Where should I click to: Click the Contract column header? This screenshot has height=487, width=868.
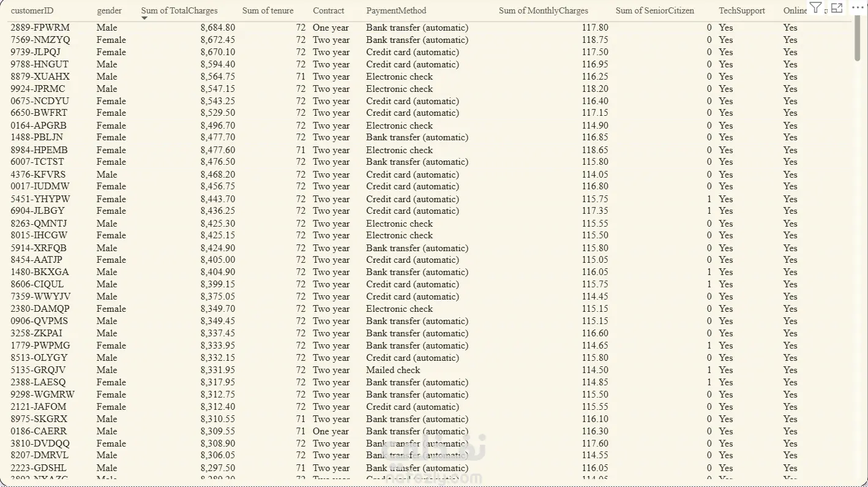pos(328,10)
